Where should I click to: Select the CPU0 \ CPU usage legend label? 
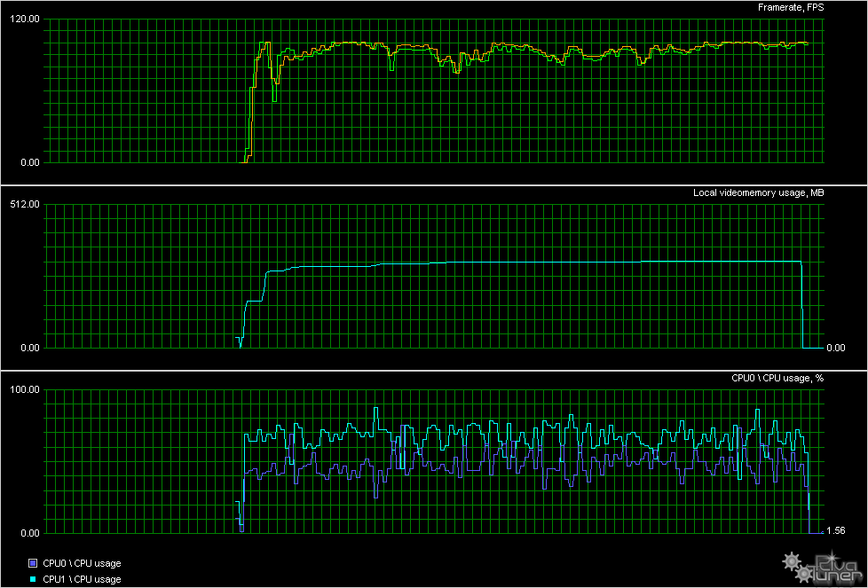click(x=82, y=563)
